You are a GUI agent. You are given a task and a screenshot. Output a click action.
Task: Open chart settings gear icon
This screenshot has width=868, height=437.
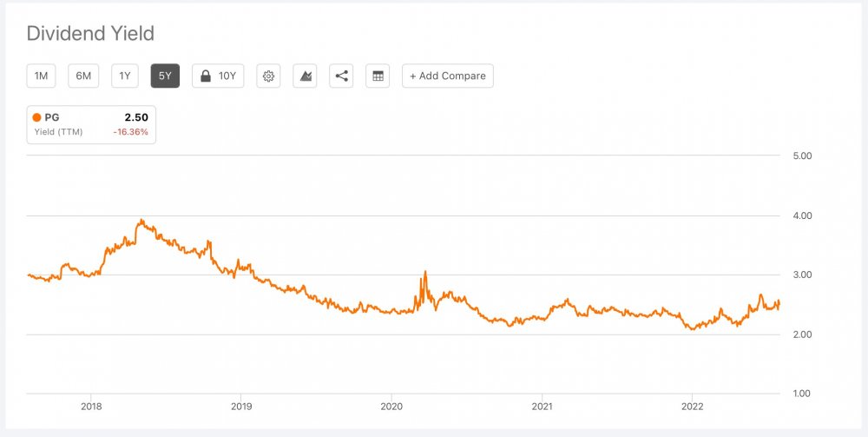click(269, 76)
